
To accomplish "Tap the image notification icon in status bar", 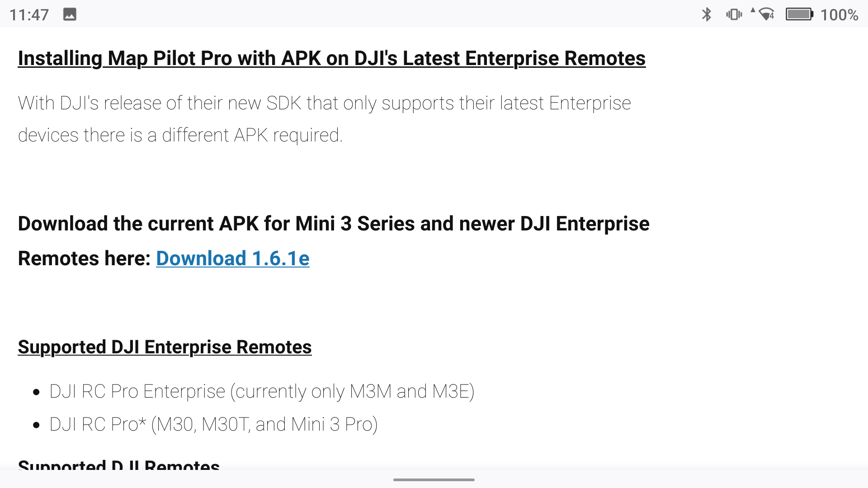I will pyautogui.click(x=70, y=14).
